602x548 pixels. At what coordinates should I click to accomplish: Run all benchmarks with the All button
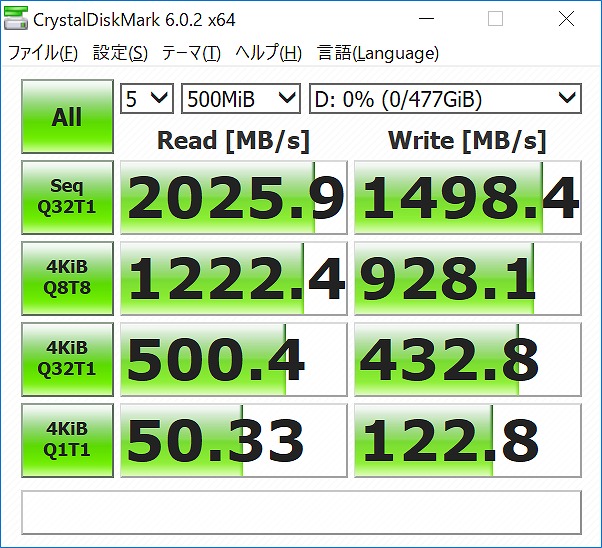tap(68, 116)
